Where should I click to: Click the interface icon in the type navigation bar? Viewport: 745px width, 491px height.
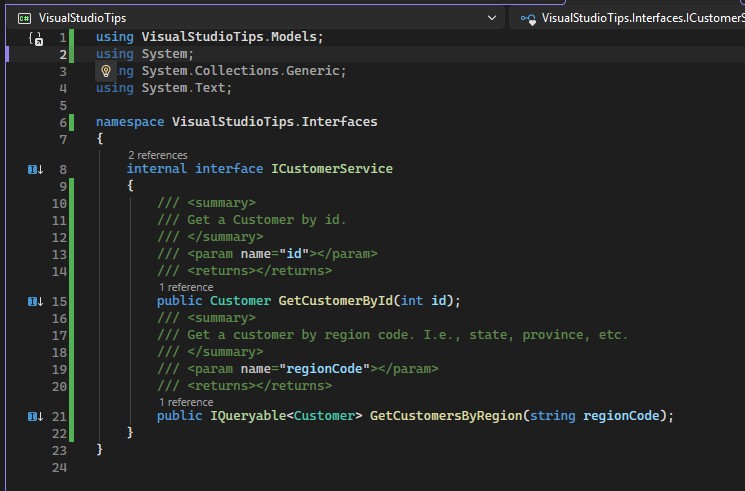point(528,19)
